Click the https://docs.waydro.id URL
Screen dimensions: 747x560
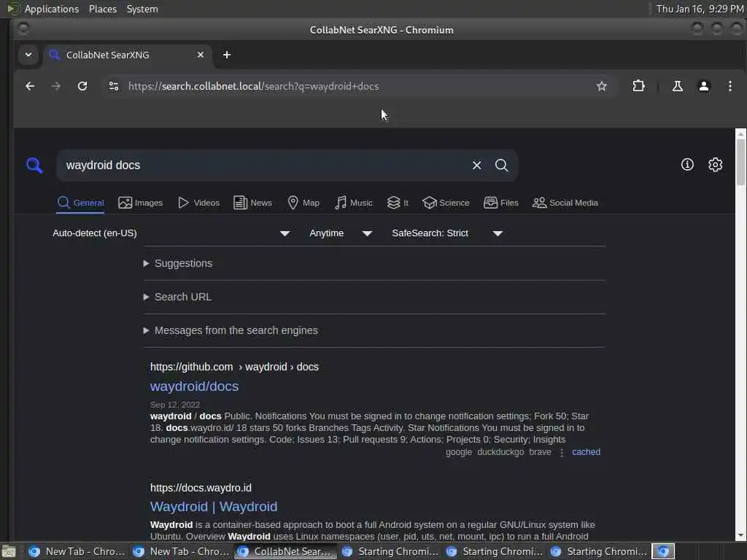(x=201, y=488)
